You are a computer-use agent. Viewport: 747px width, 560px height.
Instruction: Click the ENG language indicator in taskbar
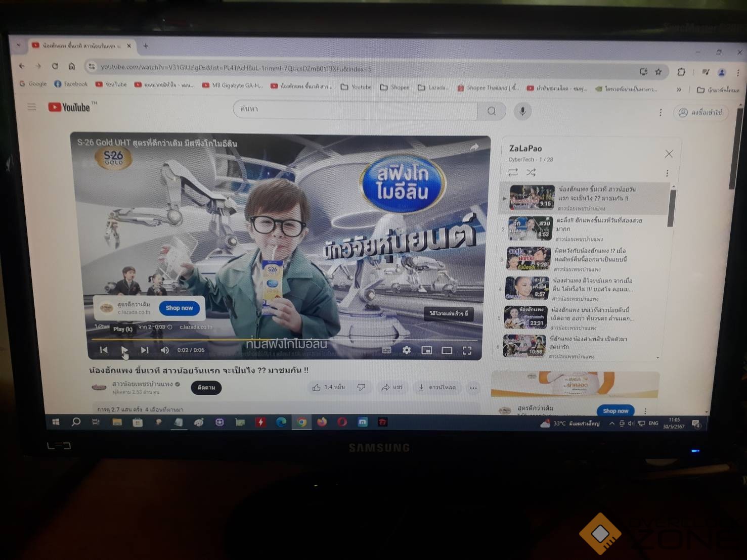click(x=653, y=424)
